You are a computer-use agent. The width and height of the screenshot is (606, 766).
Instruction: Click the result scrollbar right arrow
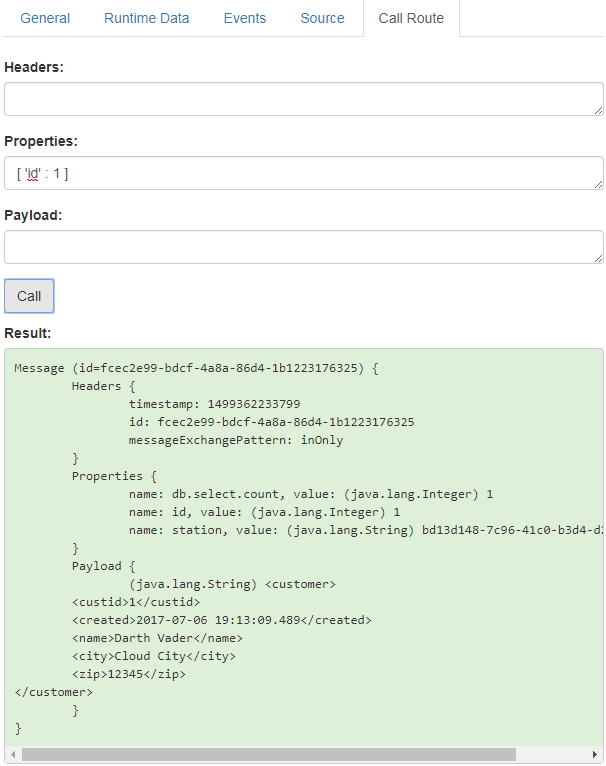pos(596,754)
